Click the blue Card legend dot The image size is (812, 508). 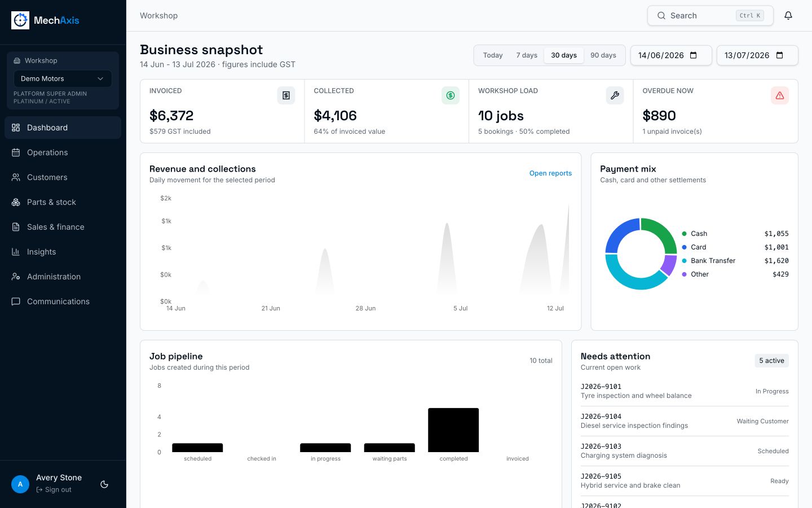click(684, 247)
